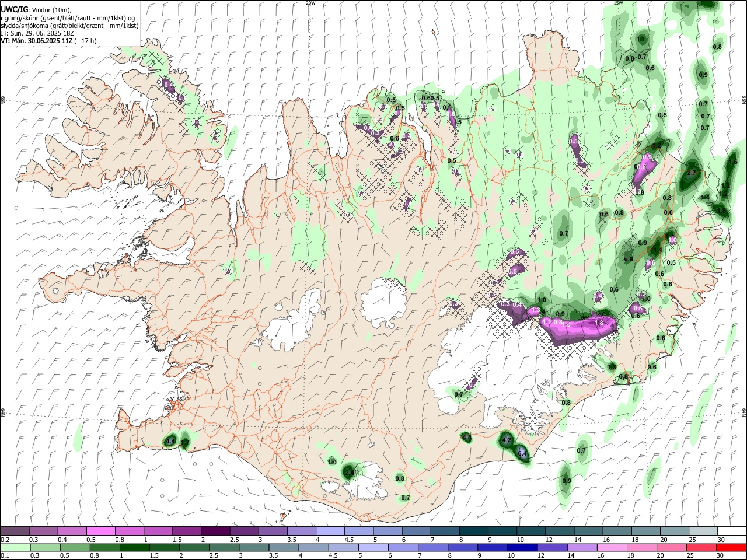Screen dimensions: 747x560
Task: Click the bright red last swatch in the bottom legend row
Action: (x=731, y=547)
